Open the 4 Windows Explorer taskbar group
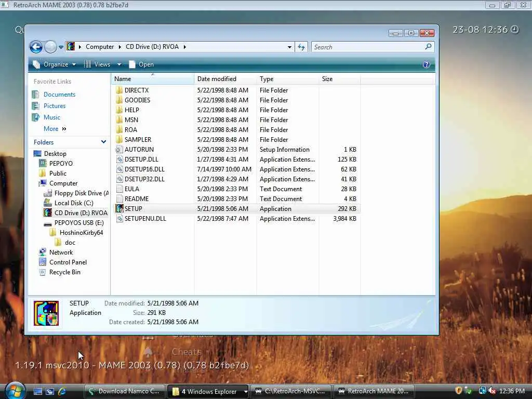Screen dimensions: 532x399 click(208, 391)
